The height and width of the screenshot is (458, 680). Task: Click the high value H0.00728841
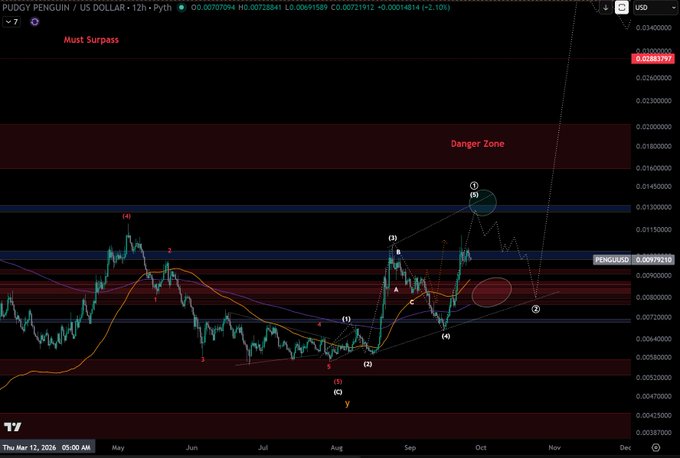pyautogui.click(x=260, y=7)
